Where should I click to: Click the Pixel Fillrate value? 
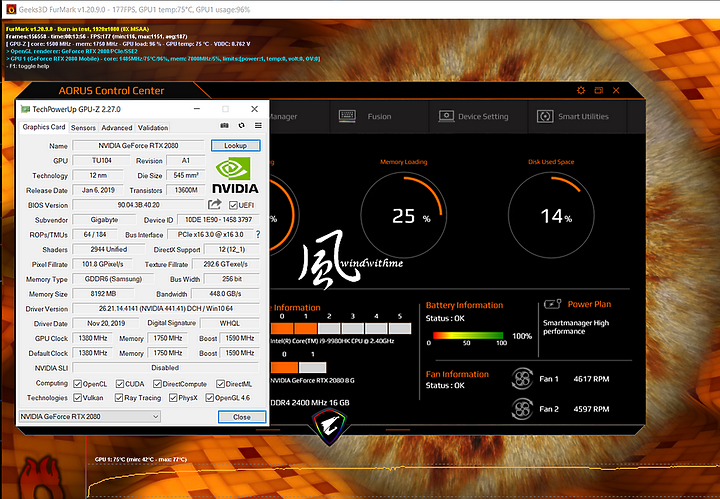tap(102, 264)
